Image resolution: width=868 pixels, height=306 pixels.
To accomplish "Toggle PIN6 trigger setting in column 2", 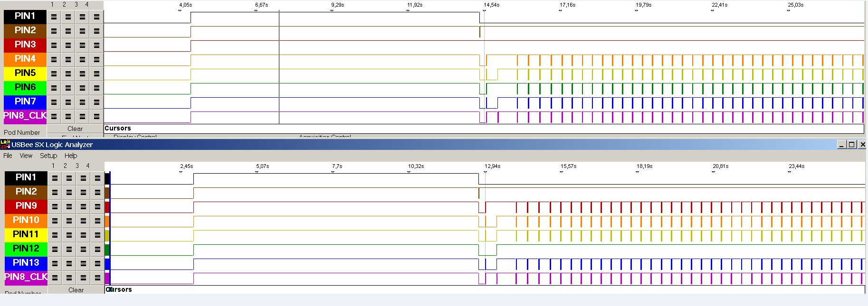I will (68, 88).
